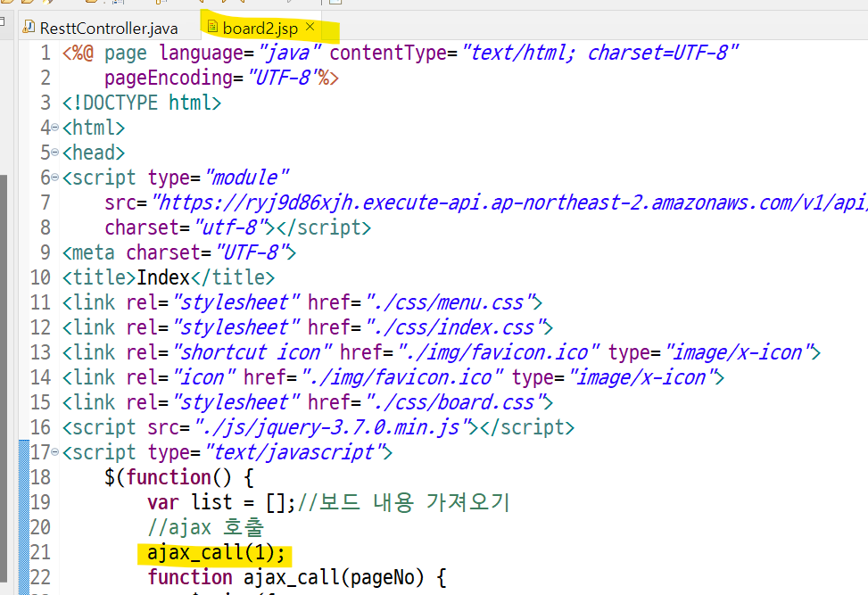Click the Java file icon on ResttController.java tab
This screenshot has width=868, height=595.
click(x=29, y=27)
